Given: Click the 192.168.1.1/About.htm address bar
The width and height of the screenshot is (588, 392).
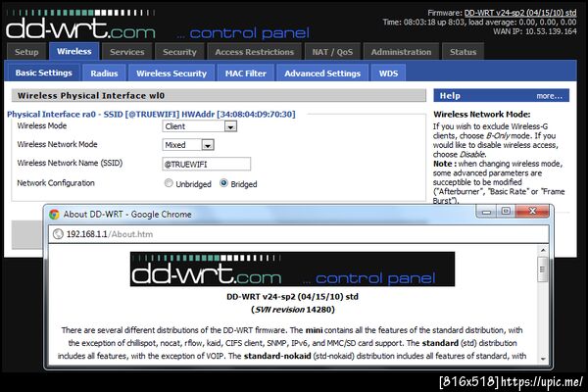Looking at the screenshot, I should click(x=299, y=234).
